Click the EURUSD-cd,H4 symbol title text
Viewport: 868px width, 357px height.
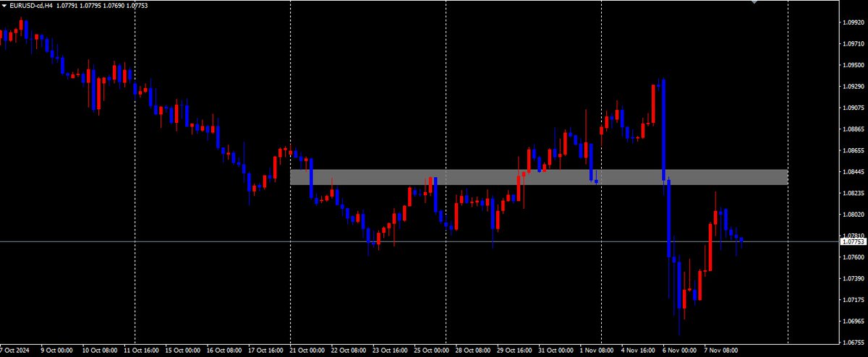tap(31, 7)
